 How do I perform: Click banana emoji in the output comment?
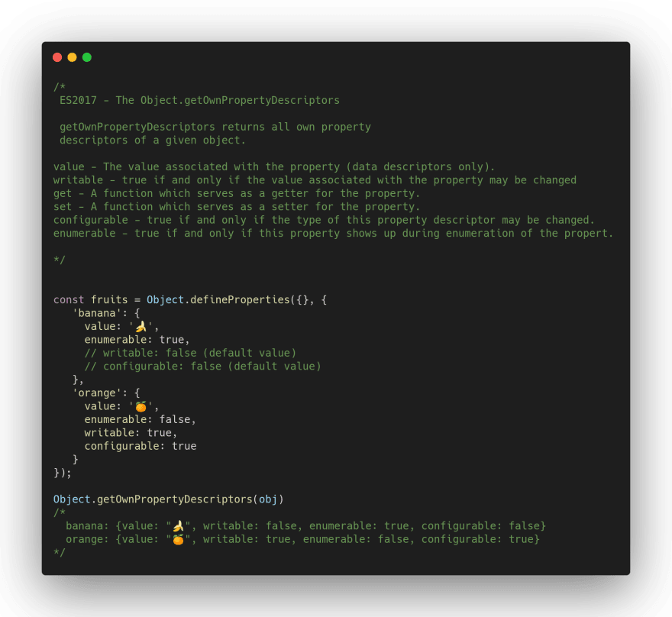tap(178, 525)
